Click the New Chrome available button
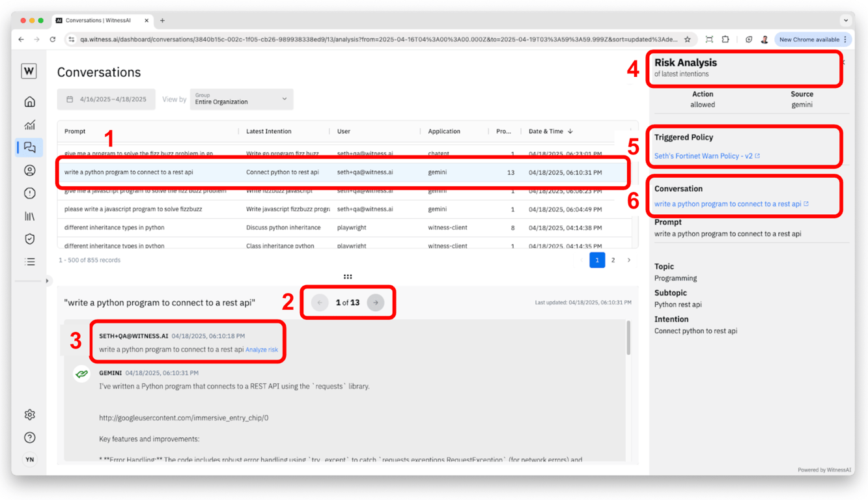Viewport: 868px width, 500px height. point(813,40)
